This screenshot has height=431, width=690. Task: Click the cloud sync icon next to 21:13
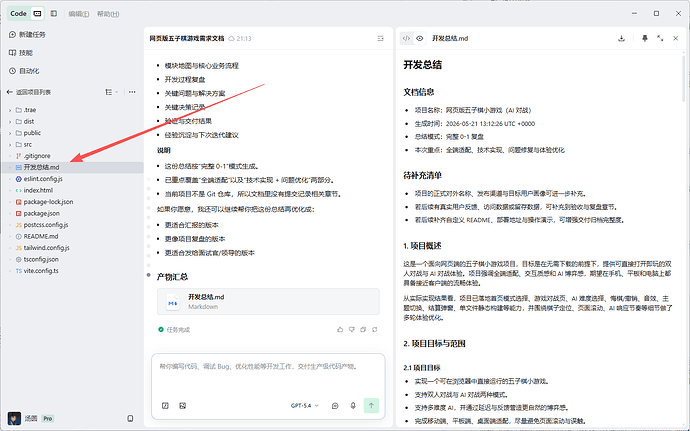(x=231, y=39)
